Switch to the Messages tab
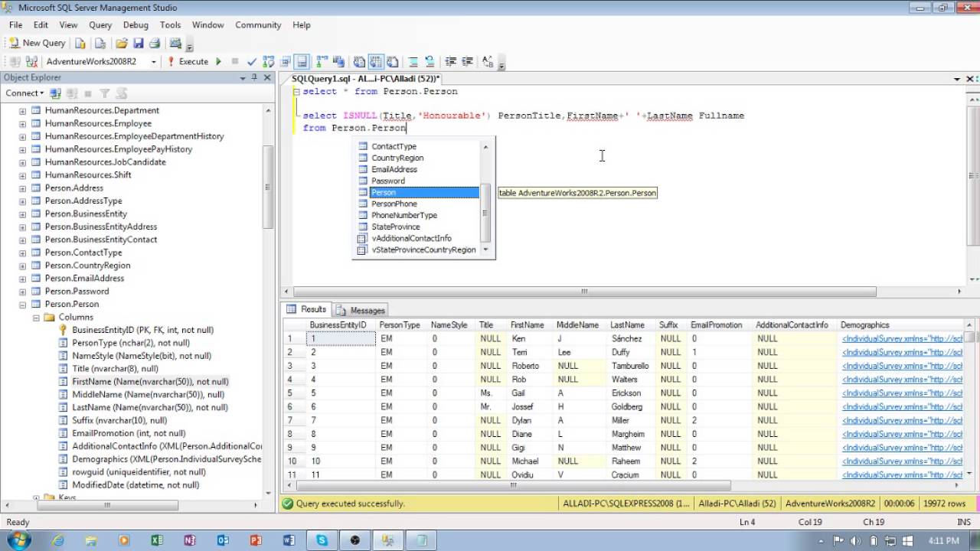 point(360,310)
